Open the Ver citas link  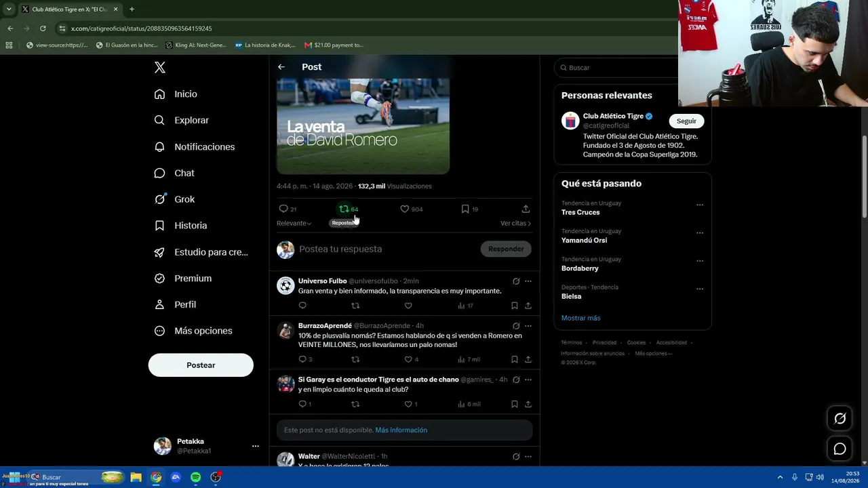[515, 223]
